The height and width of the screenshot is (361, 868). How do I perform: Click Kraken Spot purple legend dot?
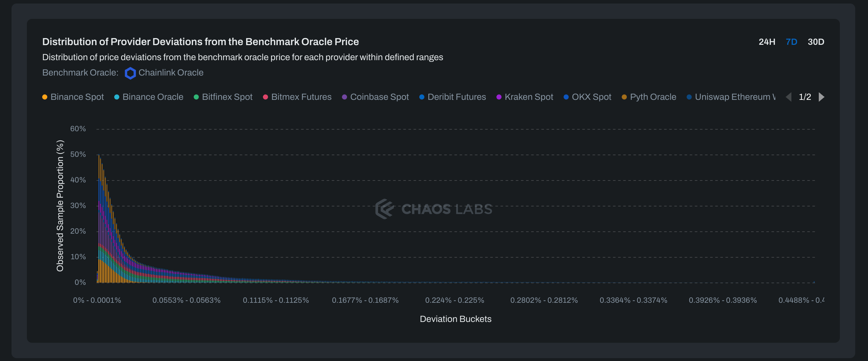click(499, 97)
